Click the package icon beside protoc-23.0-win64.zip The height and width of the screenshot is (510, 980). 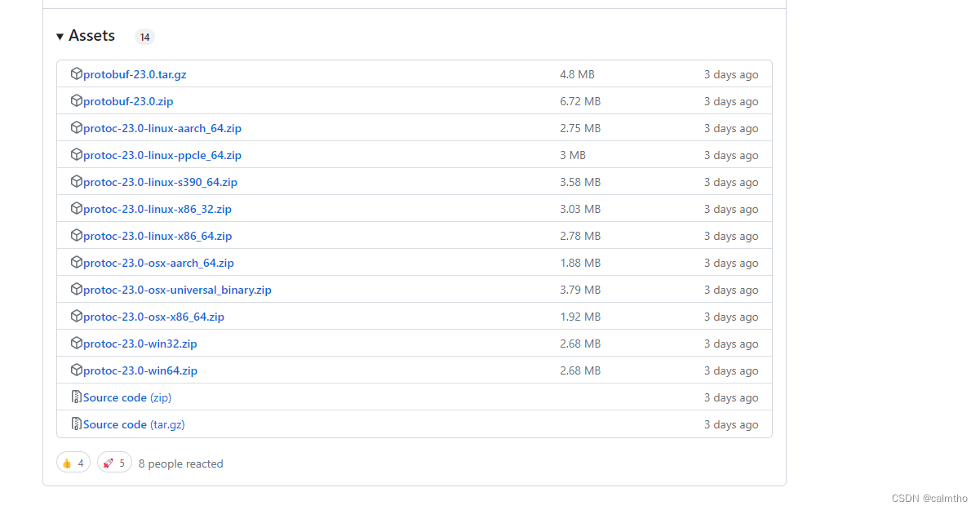point(77,370)
